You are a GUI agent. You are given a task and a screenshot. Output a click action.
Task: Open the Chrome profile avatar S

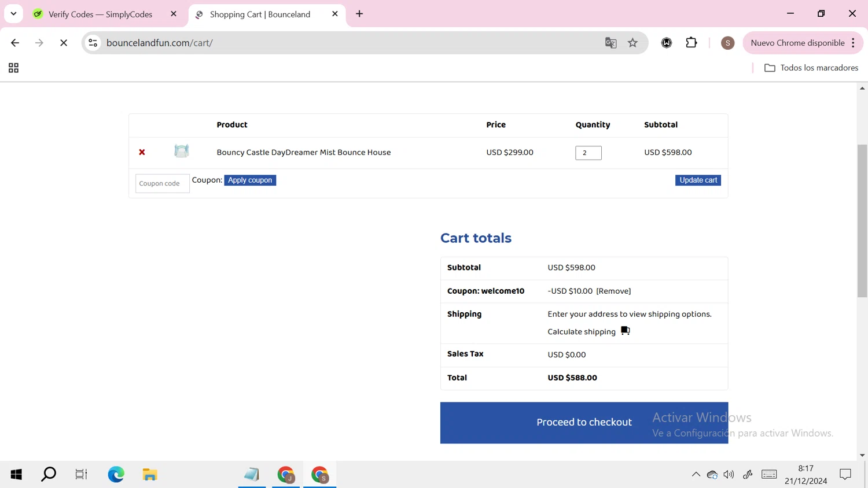click(x=727, y=43)
